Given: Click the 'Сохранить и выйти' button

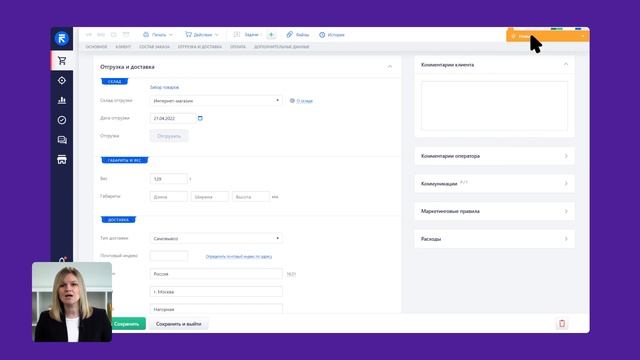Looking at the screenshot, I should click(x=178, y=324).
